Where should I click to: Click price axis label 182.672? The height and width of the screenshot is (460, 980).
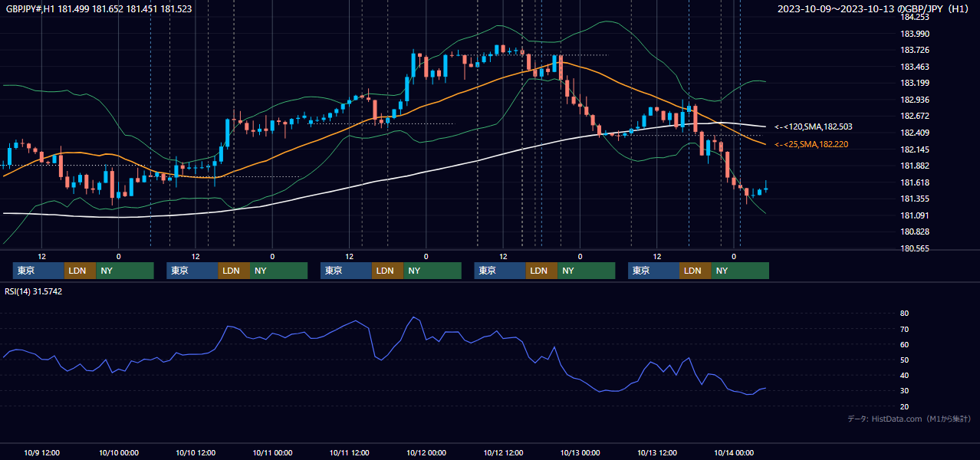914,117
